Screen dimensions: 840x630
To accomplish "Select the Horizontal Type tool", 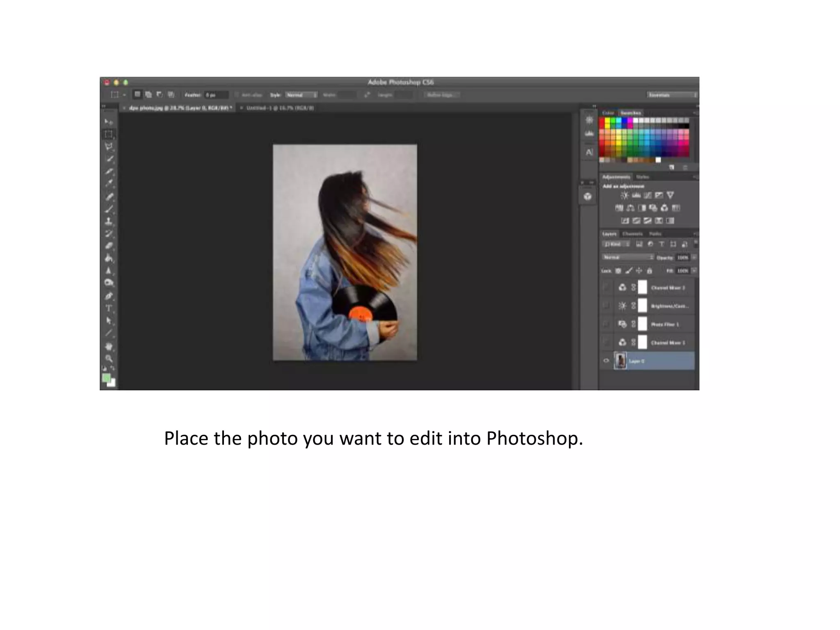I will tap(109, 308).
